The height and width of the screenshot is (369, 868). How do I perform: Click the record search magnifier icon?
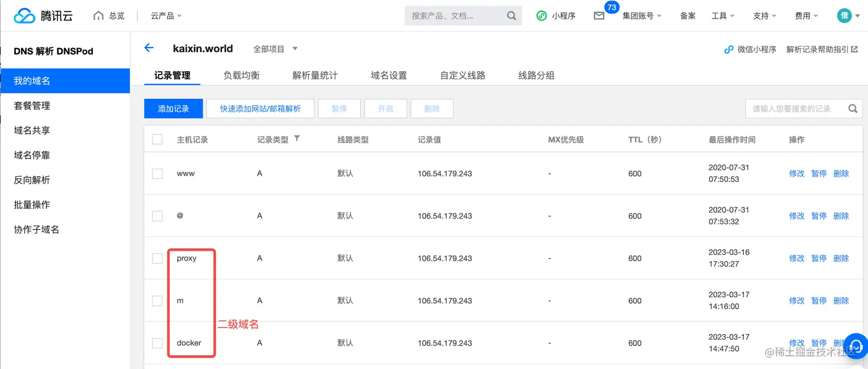(x=852, y=108)
